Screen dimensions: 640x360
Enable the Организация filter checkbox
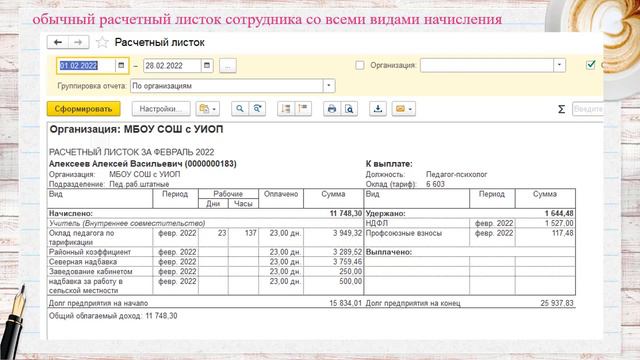360,65
